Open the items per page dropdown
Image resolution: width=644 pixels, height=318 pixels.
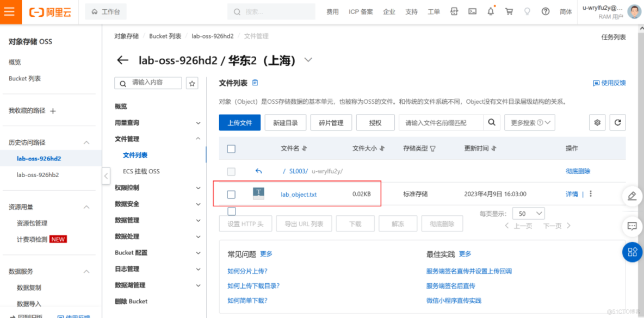click(x=530, y=214)
